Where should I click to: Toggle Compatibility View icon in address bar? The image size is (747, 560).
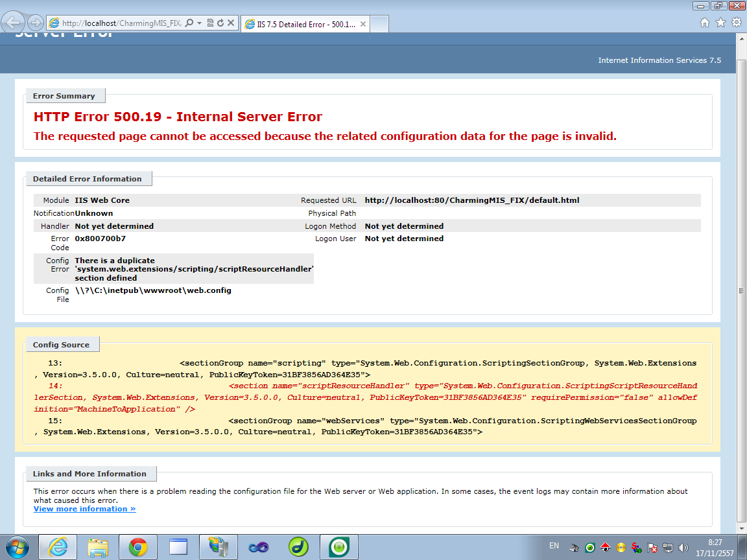pos(210,23)
